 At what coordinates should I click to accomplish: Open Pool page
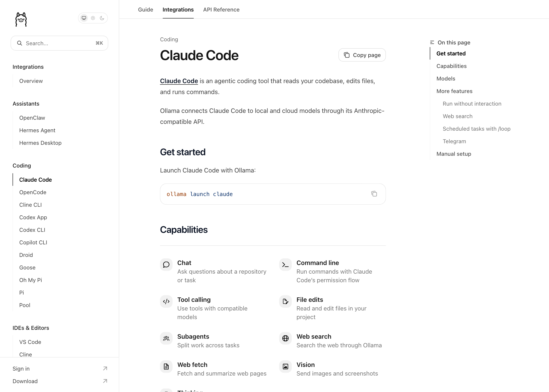25,305
